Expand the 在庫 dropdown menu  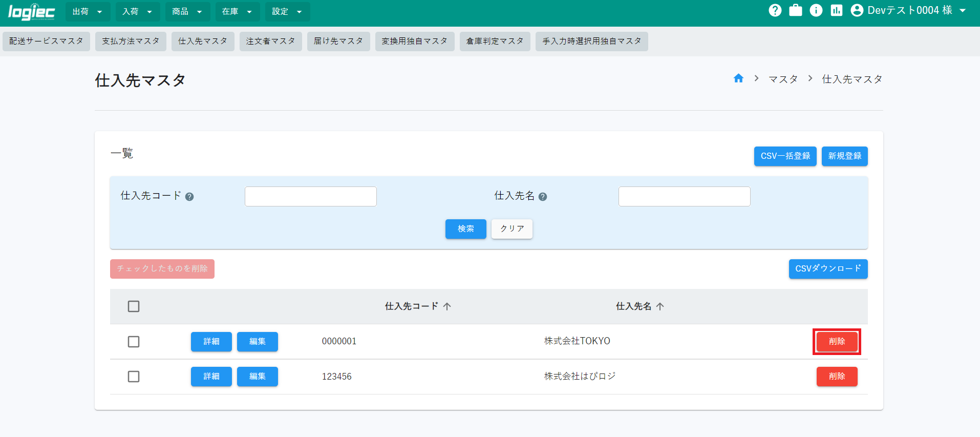click(x=237, y=12)
